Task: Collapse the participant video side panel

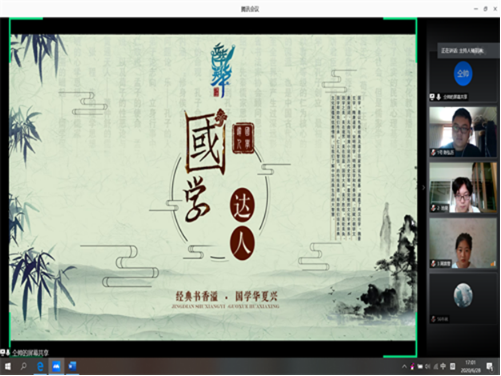Action: pyautogui.click(x=423, y=188)
